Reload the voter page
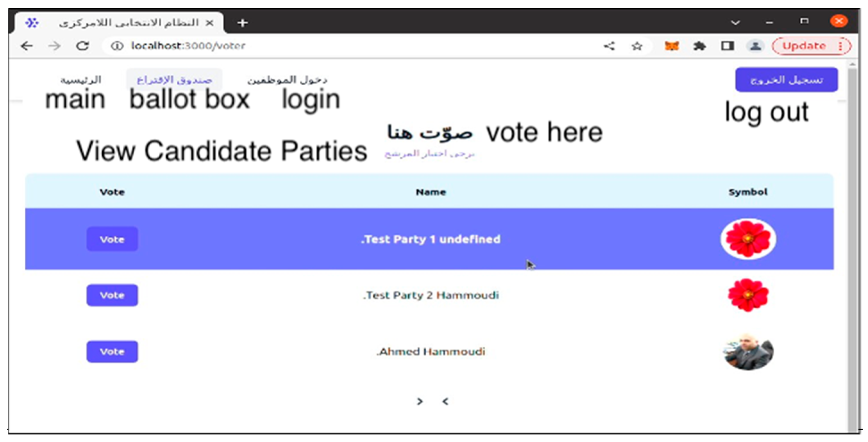The width and height of the screenshot is (868, 442). click(x=82, y=46)
